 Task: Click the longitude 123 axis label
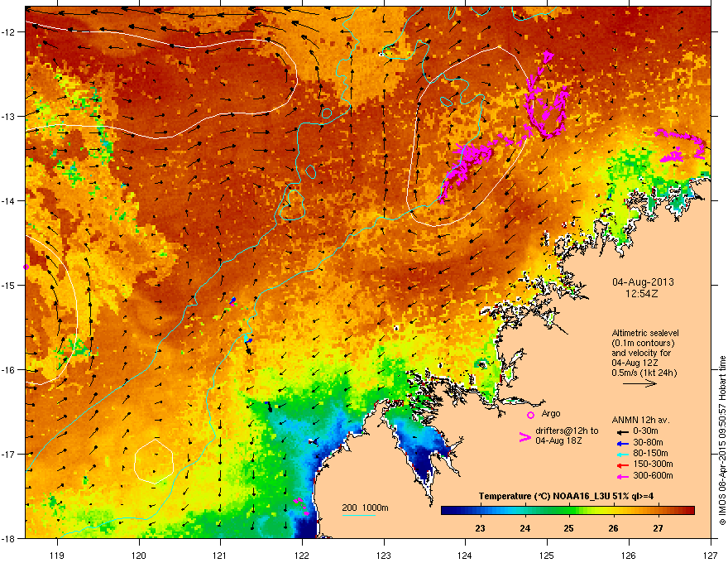click(384, 555)
